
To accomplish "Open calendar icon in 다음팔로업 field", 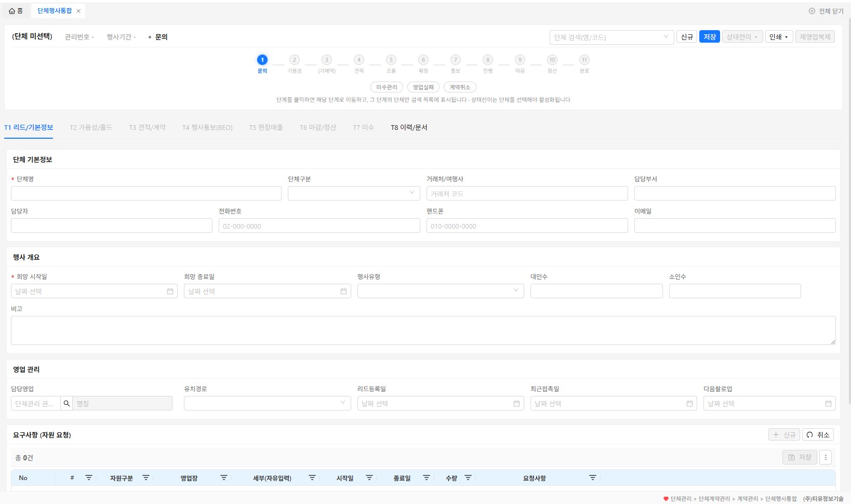I will [x=828, y=404].
